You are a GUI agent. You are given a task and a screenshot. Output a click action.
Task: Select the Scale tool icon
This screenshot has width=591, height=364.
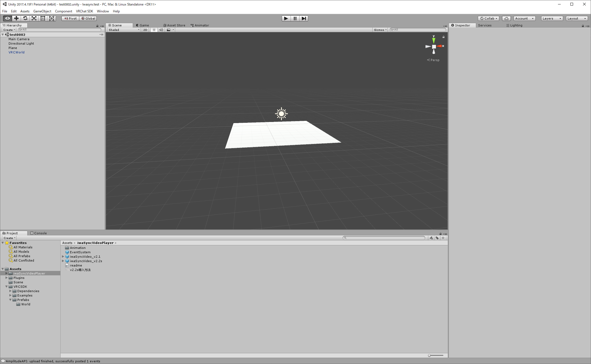pos(34,18)
